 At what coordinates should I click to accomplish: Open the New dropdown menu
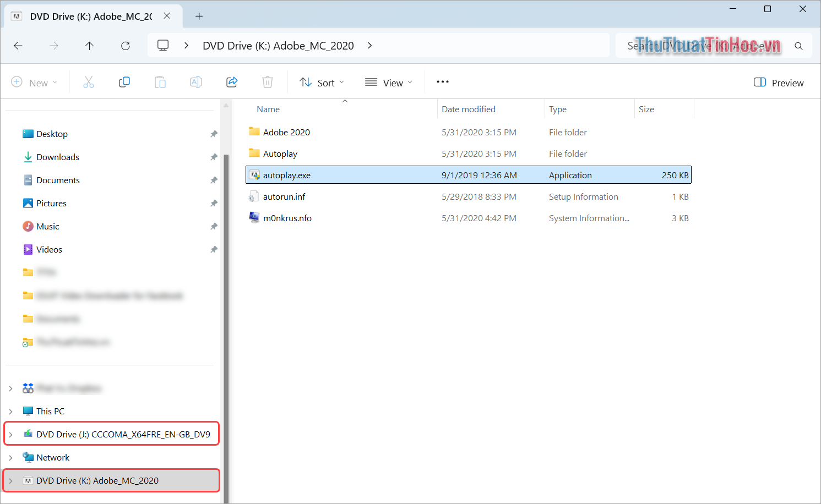point(34,83)
